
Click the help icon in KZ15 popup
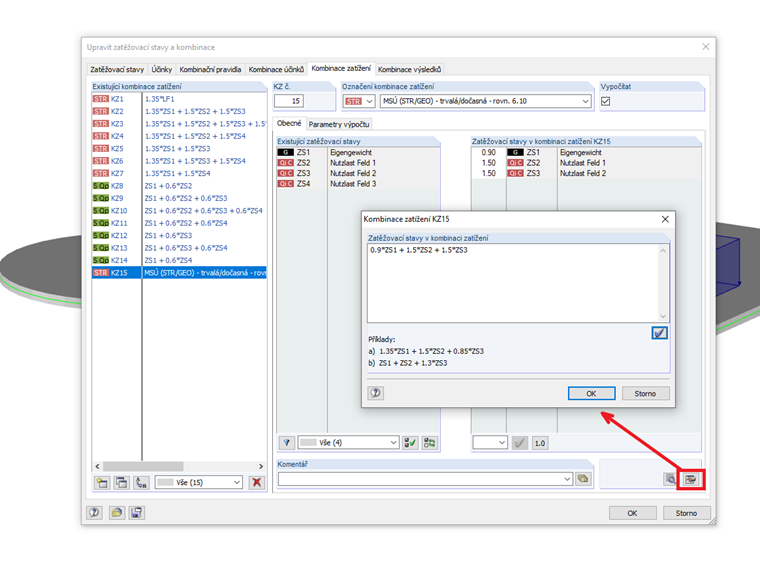tap(376, 393)
